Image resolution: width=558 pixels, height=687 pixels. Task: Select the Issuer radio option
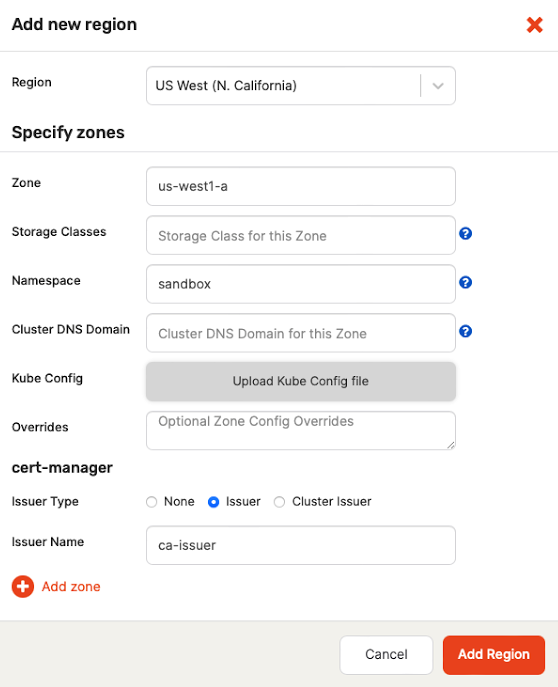[213, 502]
